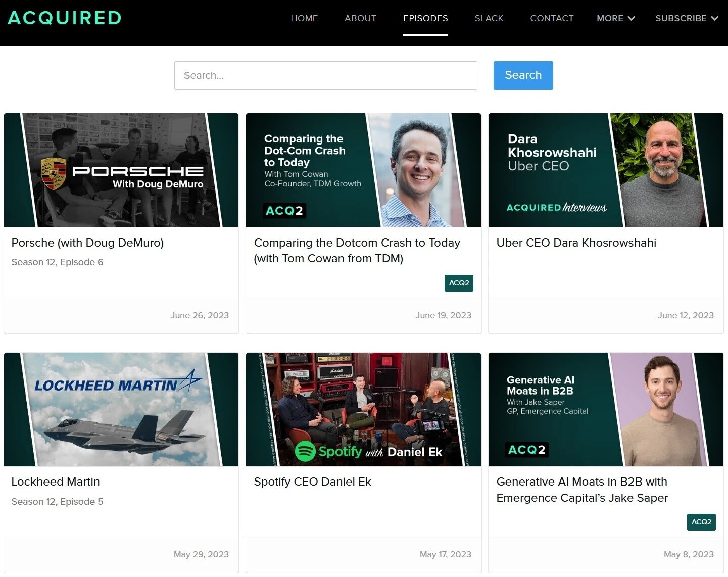
Task: Click the date May 8, 2023
Action: (x=689, y=554)
